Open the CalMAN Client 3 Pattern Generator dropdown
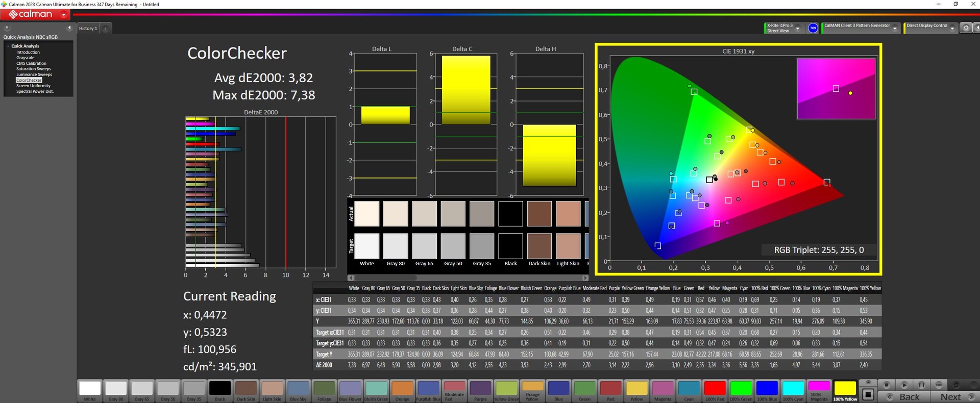Screen dimensions: 980x403 click(x=895, y=29)
